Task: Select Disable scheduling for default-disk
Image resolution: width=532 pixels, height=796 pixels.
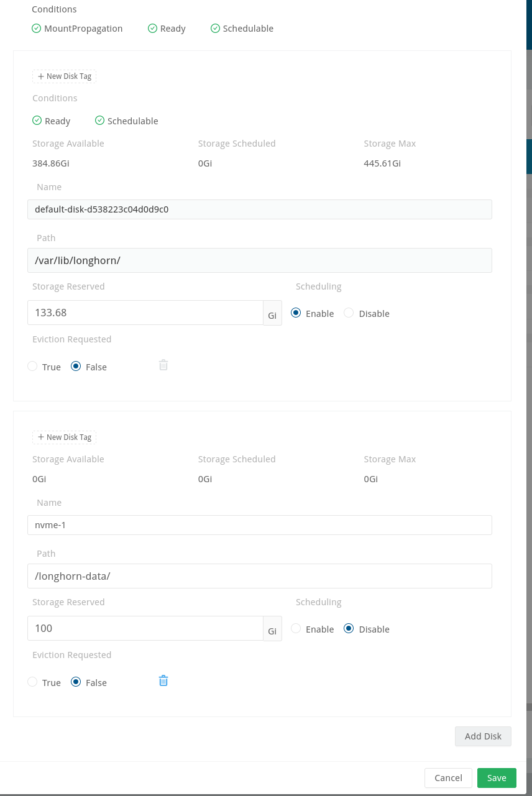Action: [x=349, y=313]
